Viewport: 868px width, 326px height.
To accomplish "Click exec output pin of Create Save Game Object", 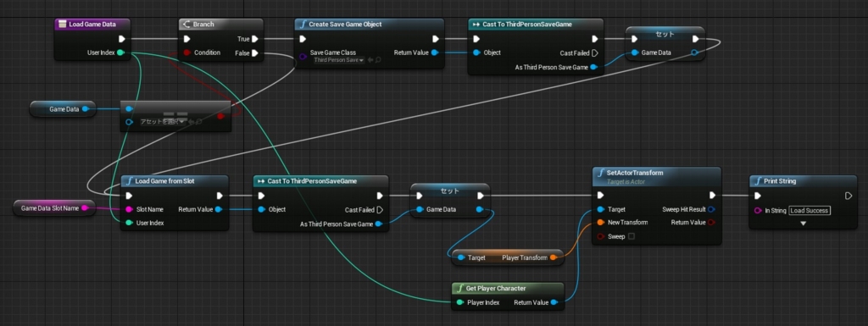I will point(436,39).
